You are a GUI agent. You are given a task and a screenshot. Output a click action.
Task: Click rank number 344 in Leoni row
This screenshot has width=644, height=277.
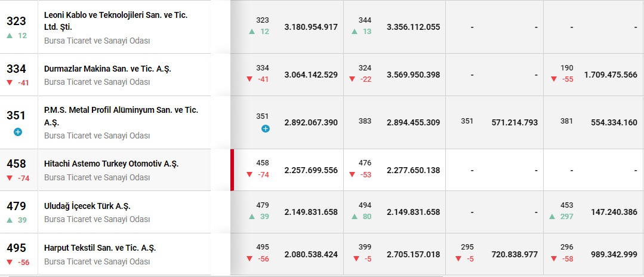(365, 20)
